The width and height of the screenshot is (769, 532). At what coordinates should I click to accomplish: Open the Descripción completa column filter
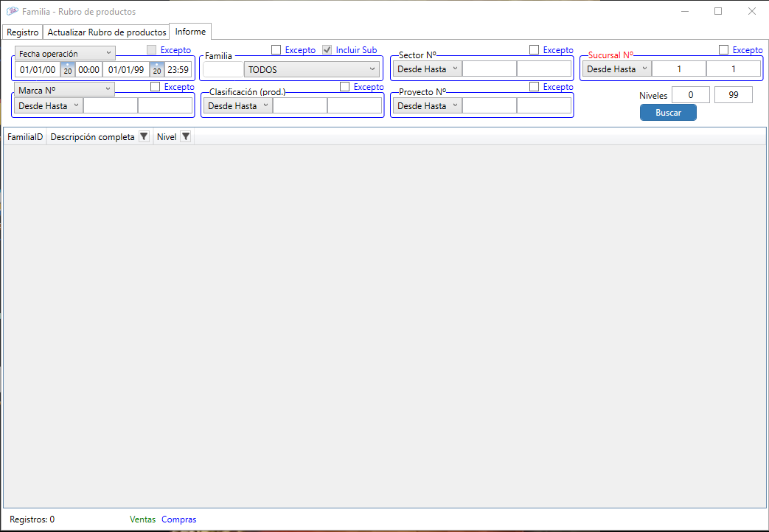point(144,137)
